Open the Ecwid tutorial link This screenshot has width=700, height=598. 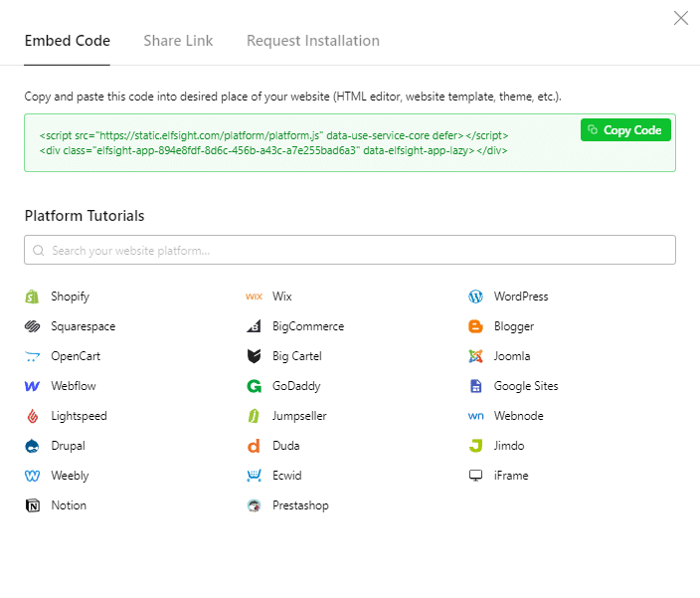[287, 476]
